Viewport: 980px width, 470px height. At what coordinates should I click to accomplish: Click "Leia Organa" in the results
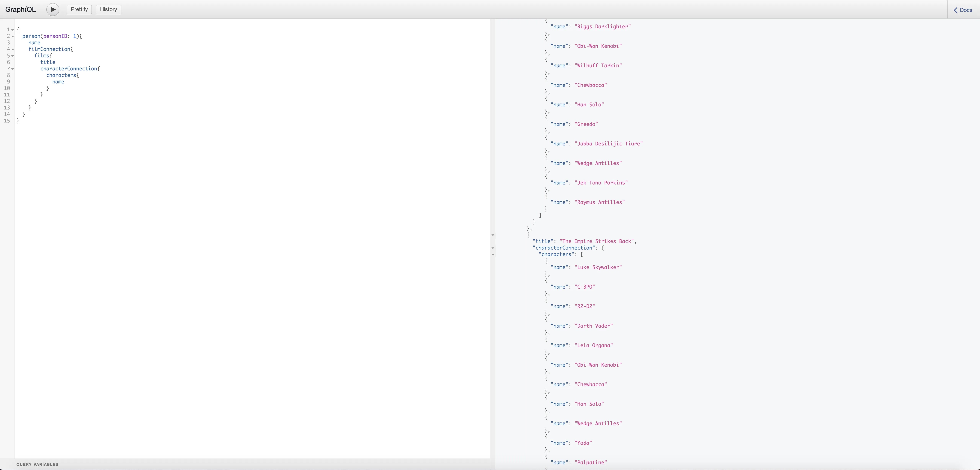click(x=594, y=345)
